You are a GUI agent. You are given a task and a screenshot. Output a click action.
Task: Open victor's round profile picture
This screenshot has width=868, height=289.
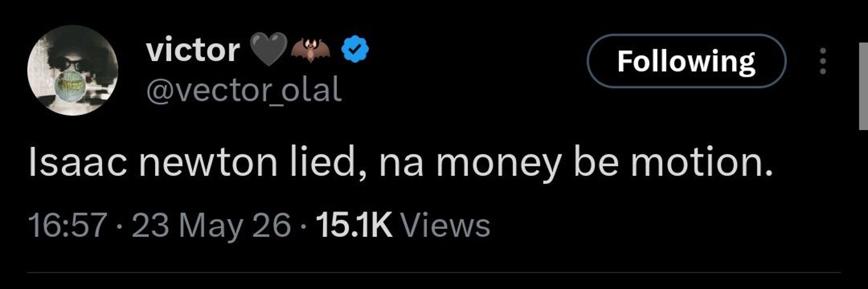[72, 71]
